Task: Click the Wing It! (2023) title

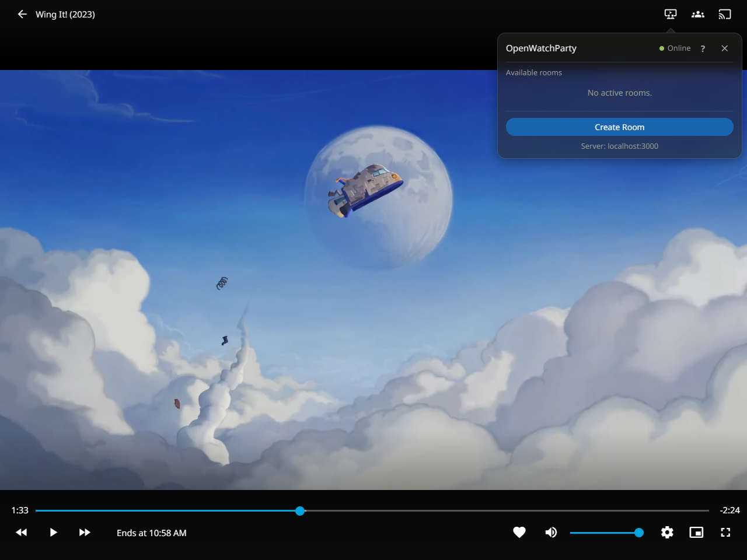Action: click(65, 15)
